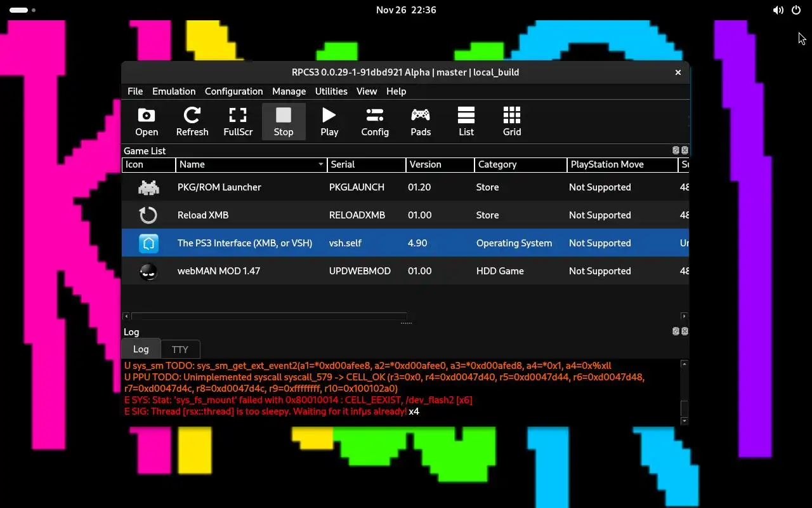Sort by the Serial column

[367, 164]
